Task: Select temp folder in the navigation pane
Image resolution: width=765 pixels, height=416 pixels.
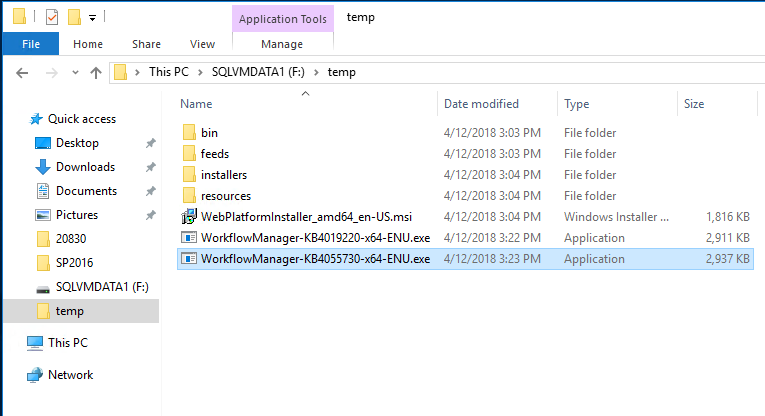Action: click(x=81, y=311)
